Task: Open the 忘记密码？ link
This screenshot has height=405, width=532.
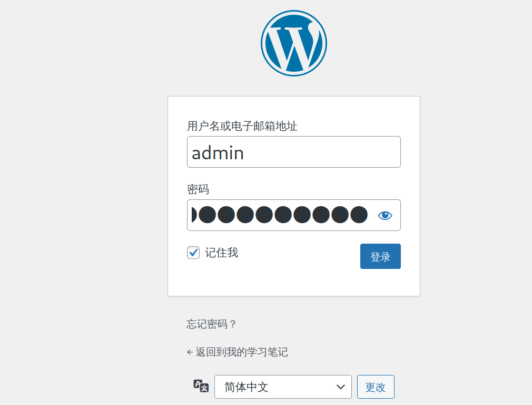Action: (x=212, y=324)
